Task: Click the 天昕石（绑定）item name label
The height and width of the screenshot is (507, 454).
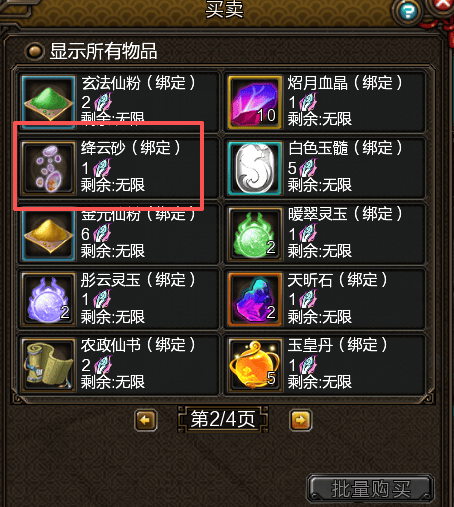Action: (x=337, y=280)
